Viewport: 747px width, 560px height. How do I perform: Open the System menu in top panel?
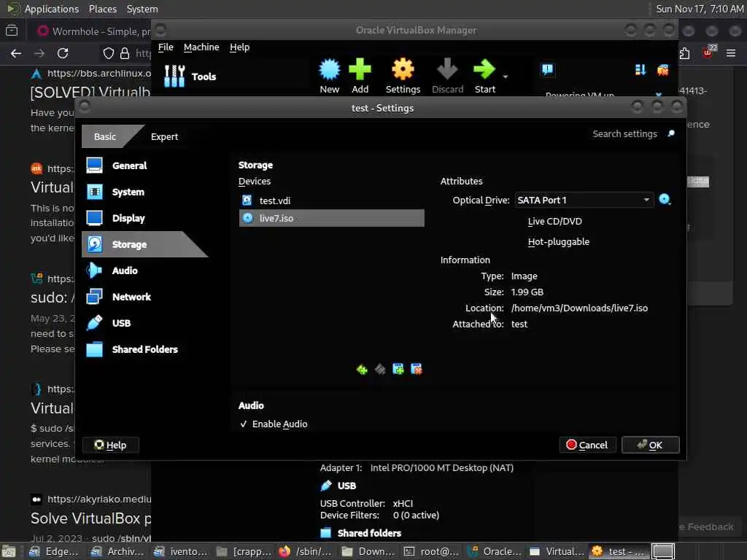tap(142, 9)
